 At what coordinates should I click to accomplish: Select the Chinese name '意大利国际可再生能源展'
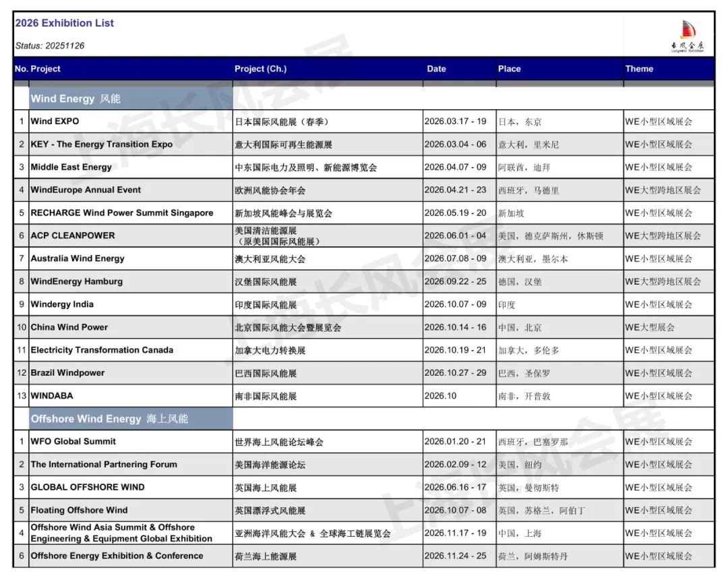283,144
